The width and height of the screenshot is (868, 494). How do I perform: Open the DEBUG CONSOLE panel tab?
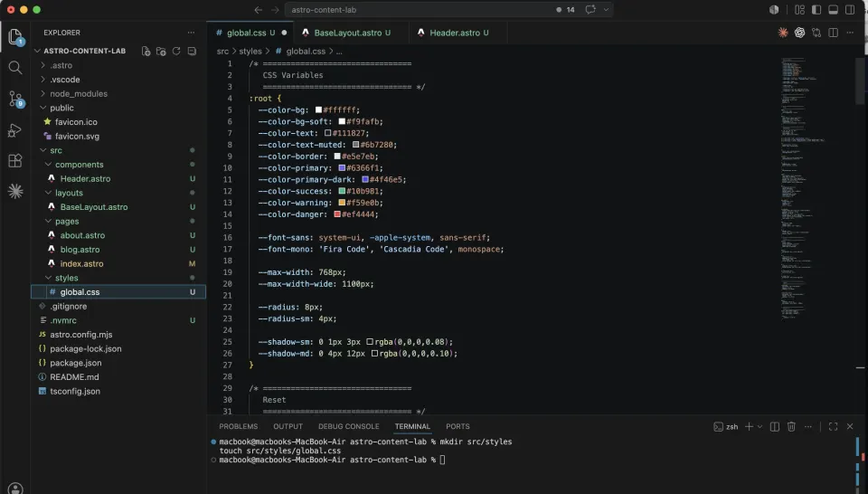349,426
